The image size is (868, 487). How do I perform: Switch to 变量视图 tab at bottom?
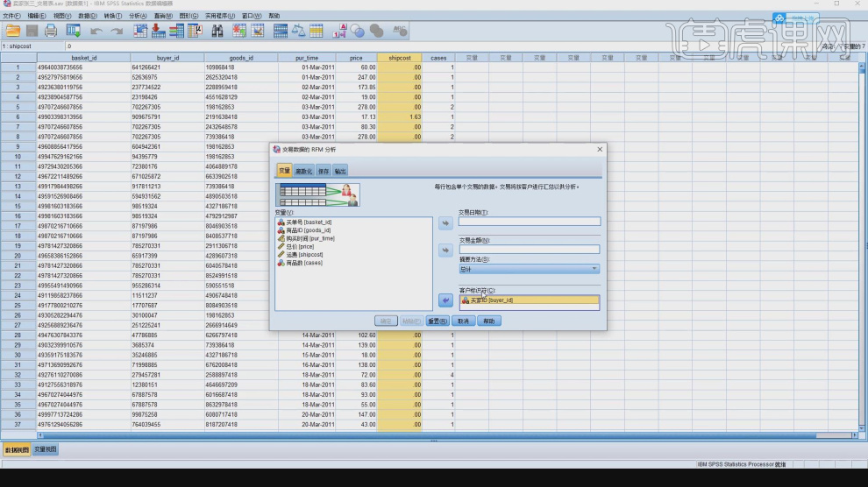coord(46,449)
